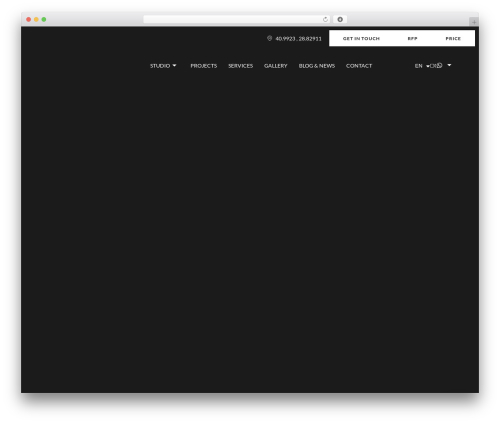Screen dimensions: 500x423
Task: Expand the rightmost header dropdown arrow
Action: (x=449, y=65)
